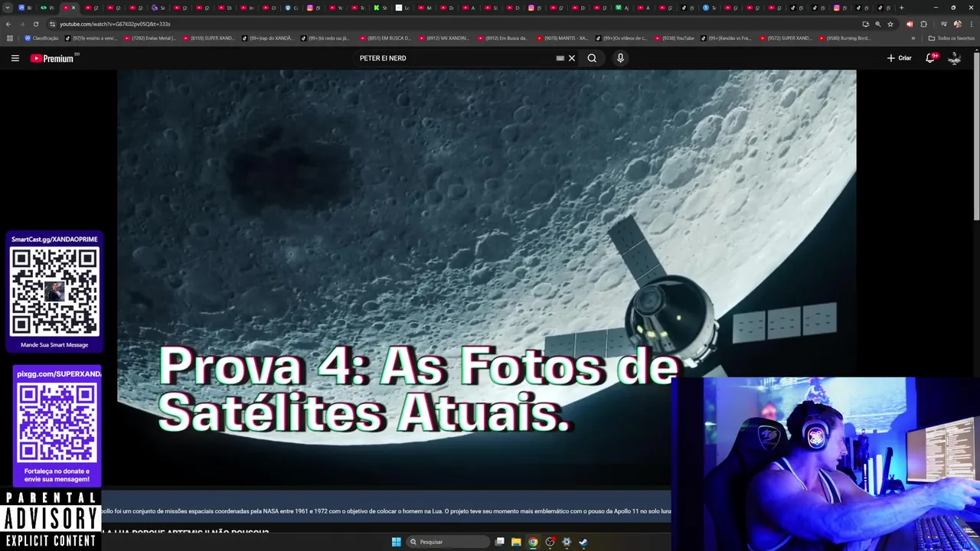Screen dimensions: 980x551
Task: Open Chrome zoom magnifier in address bar
Action: tap(877, 24)
